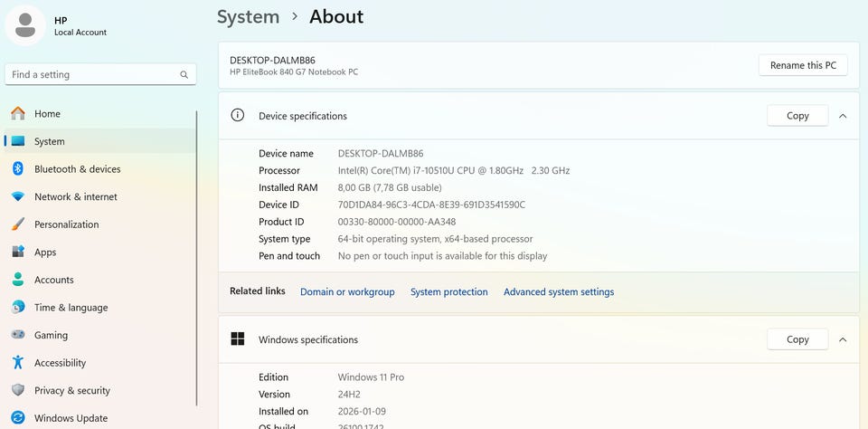Copy the Windows specifications
The width and height of the screenshot is (868, 429).
[x=797, y=339]
